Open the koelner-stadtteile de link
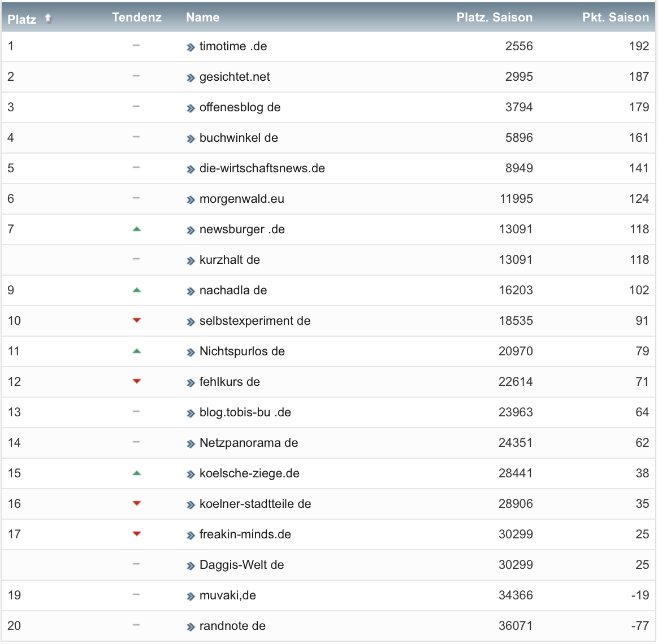This screenshot has width=658, height=644. tap(255, 504)
